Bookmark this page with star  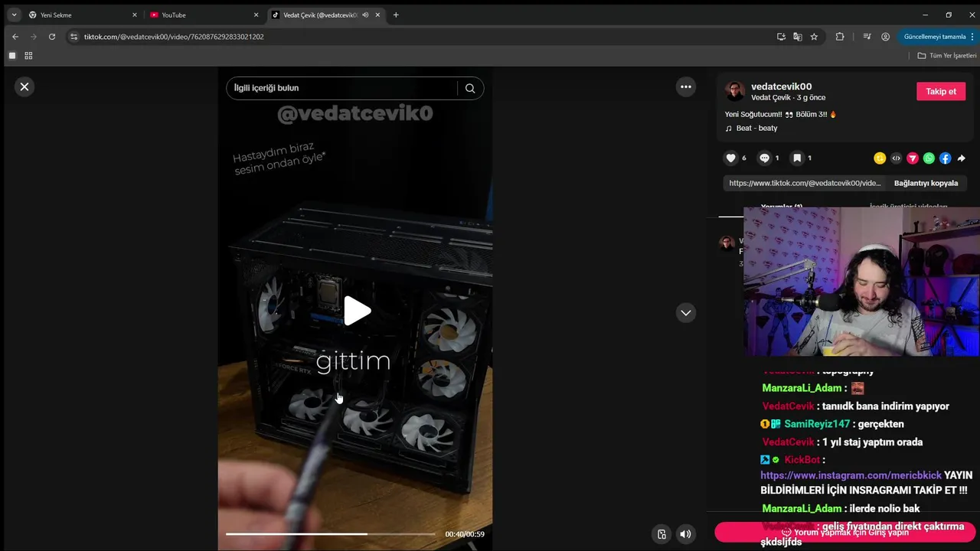point(814,37)
